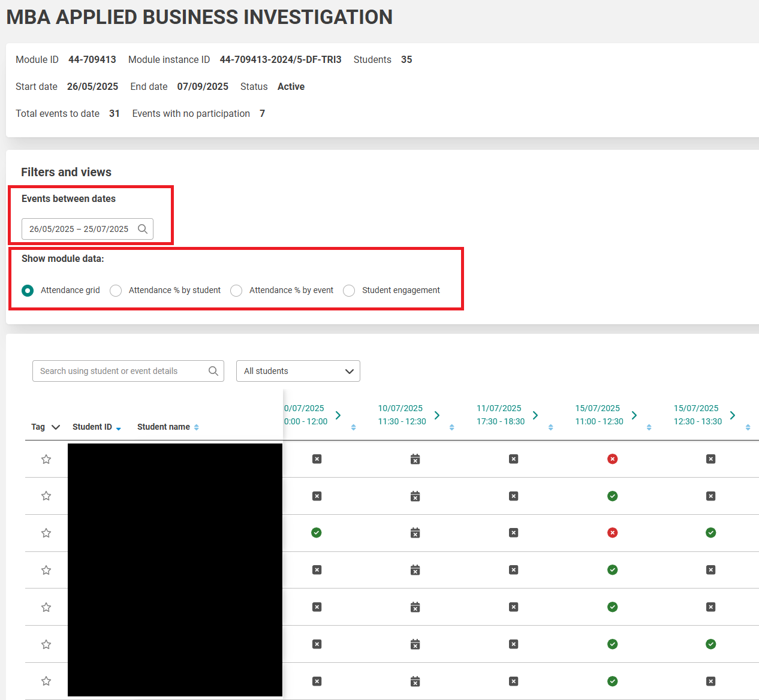Viewport: 759px width, 700px height.
Task: Click the sort arrows for the 10/07/2025 11:30 column
Action: click(x=452, y=427)
